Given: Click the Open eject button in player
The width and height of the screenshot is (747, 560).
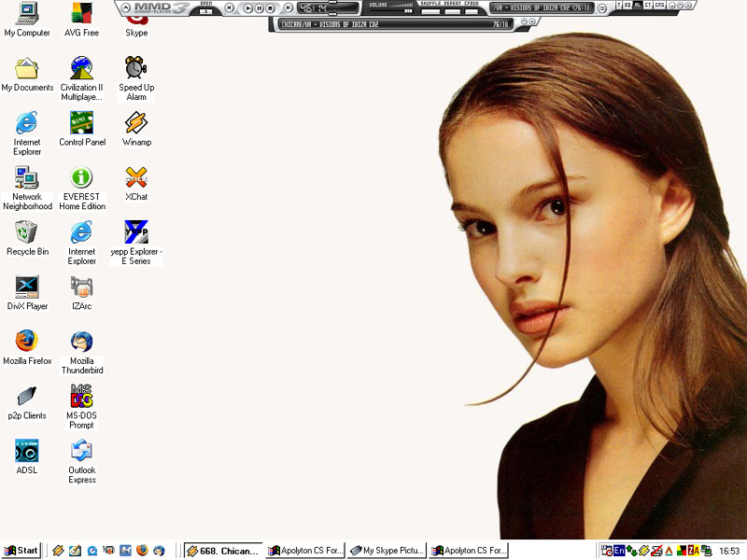Looking at the screenshot, I should click(x=206, y=11).
